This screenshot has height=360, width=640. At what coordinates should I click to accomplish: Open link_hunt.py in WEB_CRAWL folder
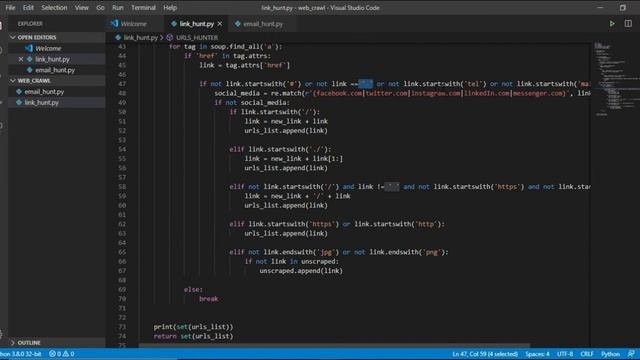click(x=57, y=102)
